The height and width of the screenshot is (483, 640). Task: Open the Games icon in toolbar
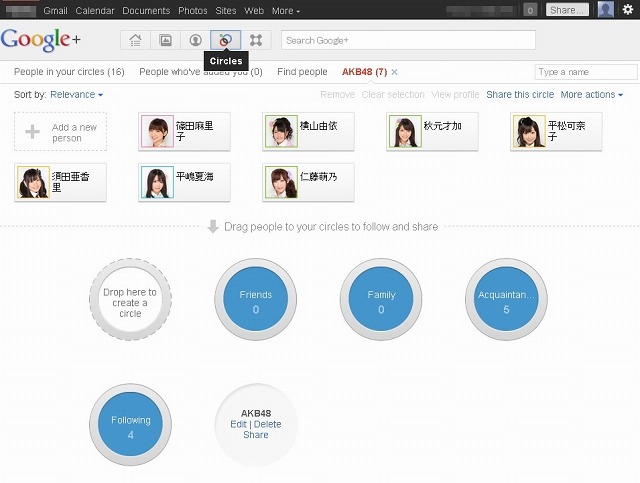[256, 40]
